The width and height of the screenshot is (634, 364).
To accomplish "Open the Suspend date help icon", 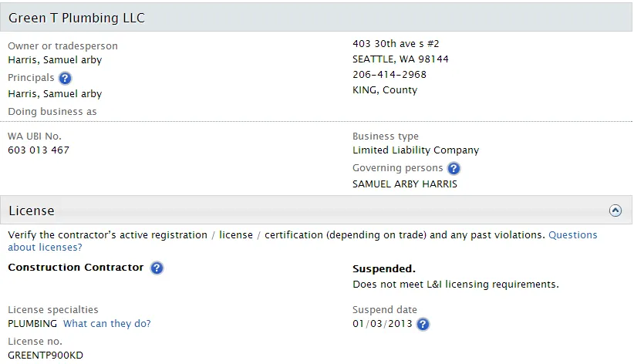I will (x=423, y=324).
